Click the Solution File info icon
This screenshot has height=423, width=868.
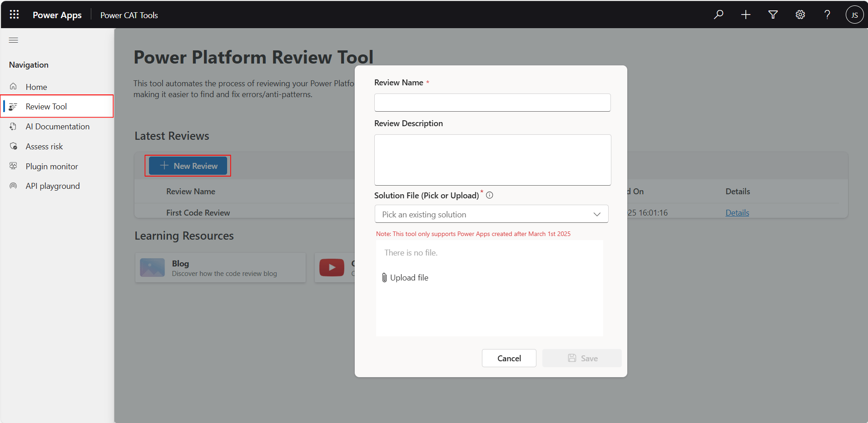coord(490,195)
